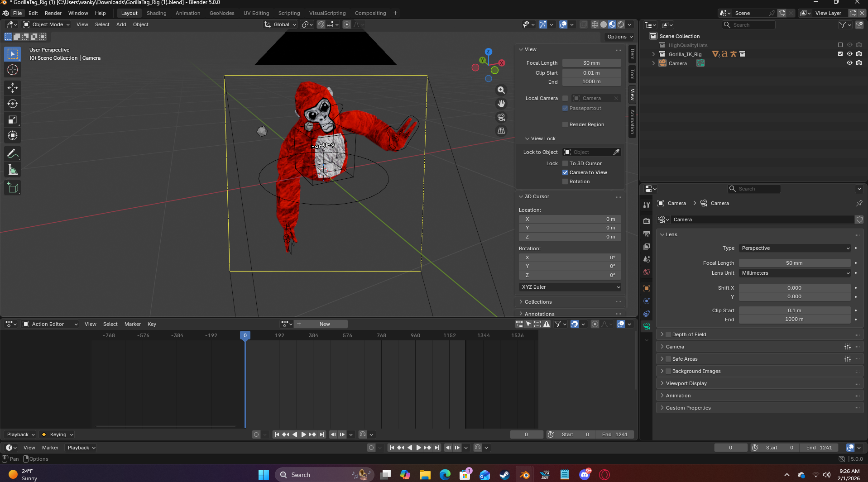The width and height of the screenshot is (868, 482).
Task: Open the Render menu
Action: click(53, 13)
